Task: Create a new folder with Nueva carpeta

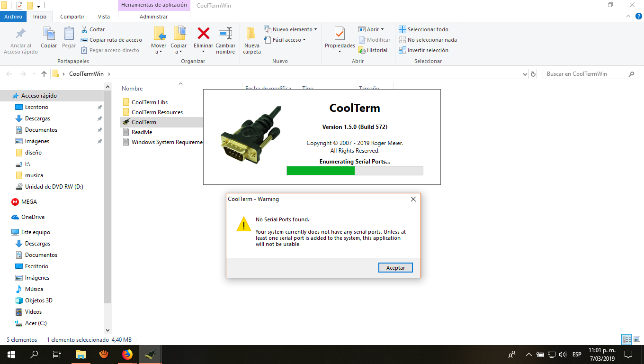Action: 251,34
